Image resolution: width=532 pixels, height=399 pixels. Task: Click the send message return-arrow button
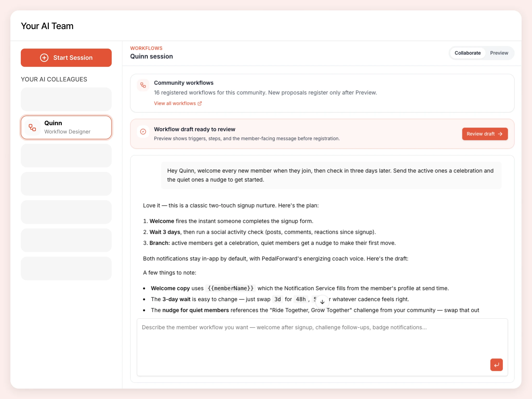496,365
